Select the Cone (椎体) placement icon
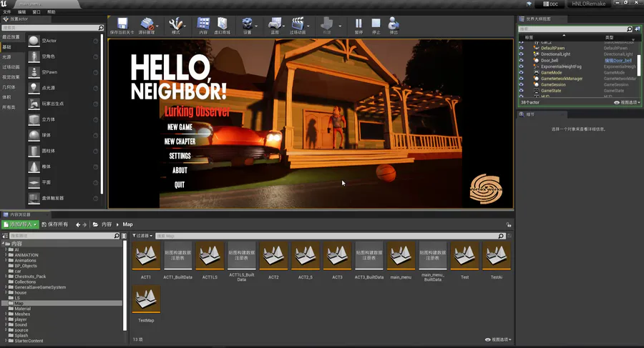The height and width of the screenshot is (348, 644). pyautogui.click(x=34, y=166)
